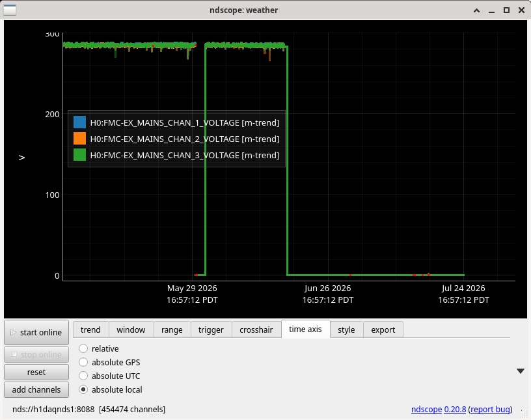Click the window resize grip in corner
Image resolution: width=531 pixels, height=420 pixels.
click(x=524, y=413)
